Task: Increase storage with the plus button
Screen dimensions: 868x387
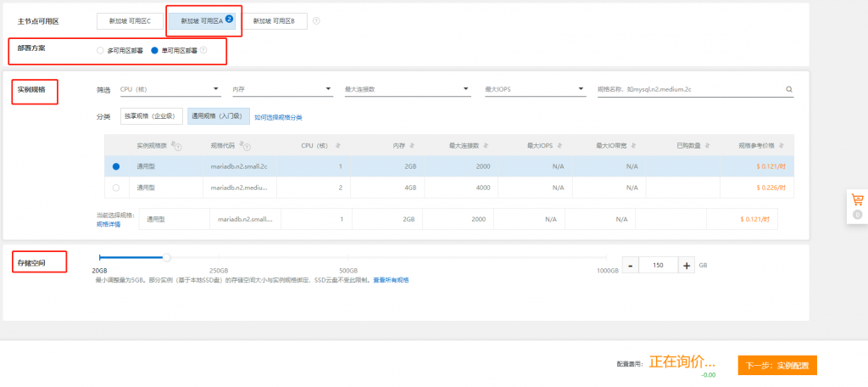Action: 687,265
